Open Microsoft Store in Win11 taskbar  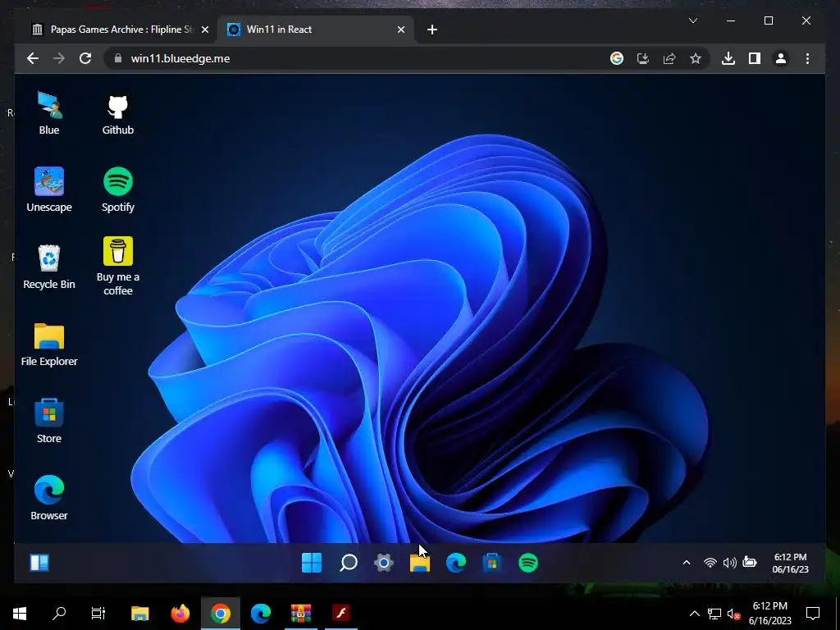click(x=492, y=563)
